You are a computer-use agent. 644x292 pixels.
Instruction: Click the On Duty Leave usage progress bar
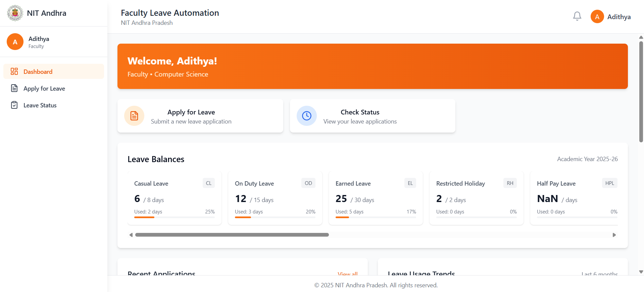point(275,217)
